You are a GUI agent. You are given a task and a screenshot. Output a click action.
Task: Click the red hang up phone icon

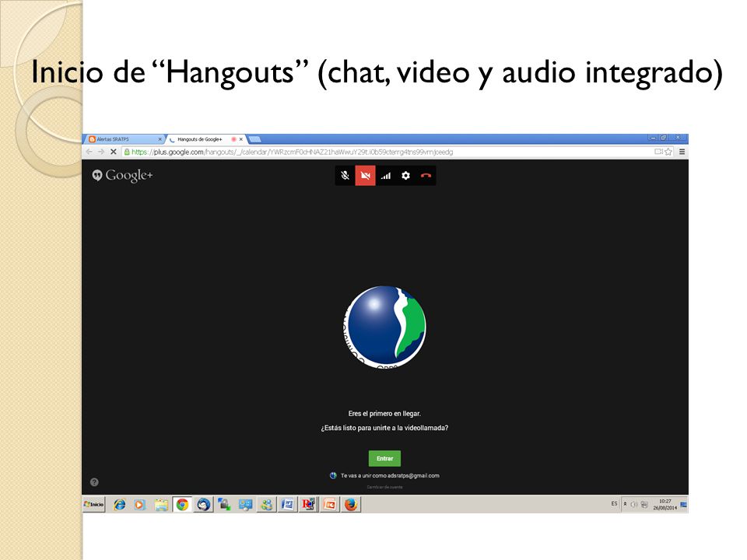point(426,176)
